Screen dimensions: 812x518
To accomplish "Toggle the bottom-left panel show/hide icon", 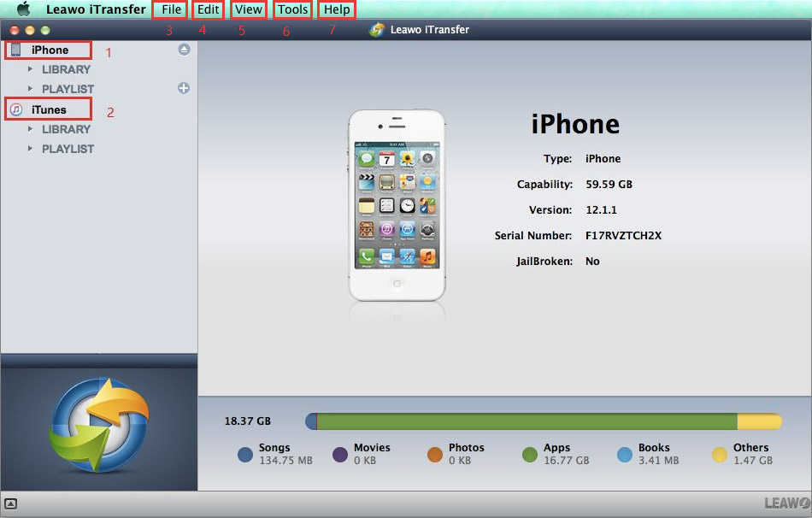I will point(10,503).
